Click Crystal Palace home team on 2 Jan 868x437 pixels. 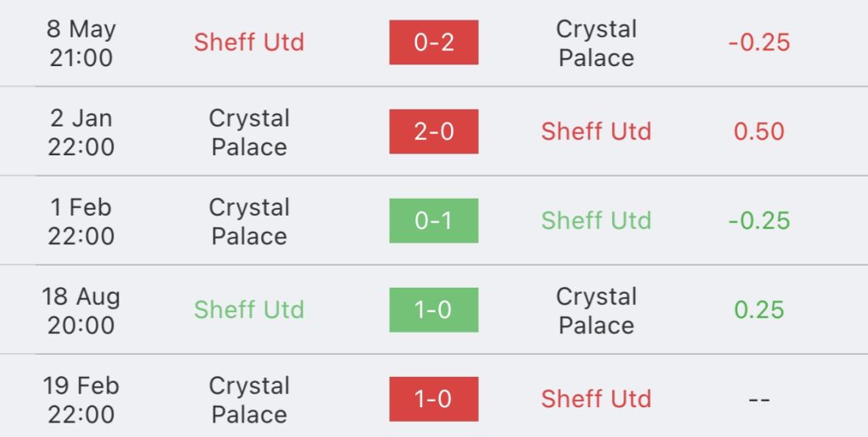pyautogui.click(x=249, y=132)
